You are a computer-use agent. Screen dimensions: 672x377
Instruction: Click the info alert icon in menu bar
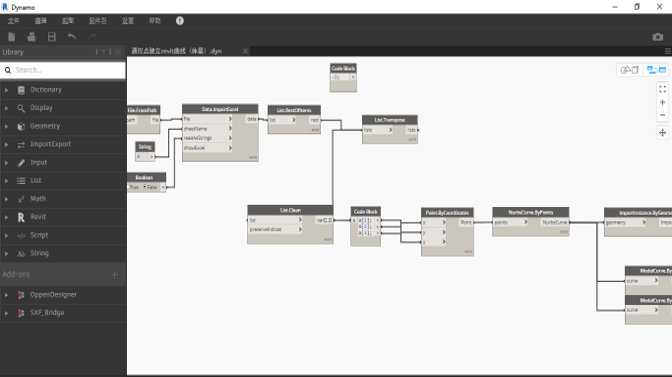[180, 21]
